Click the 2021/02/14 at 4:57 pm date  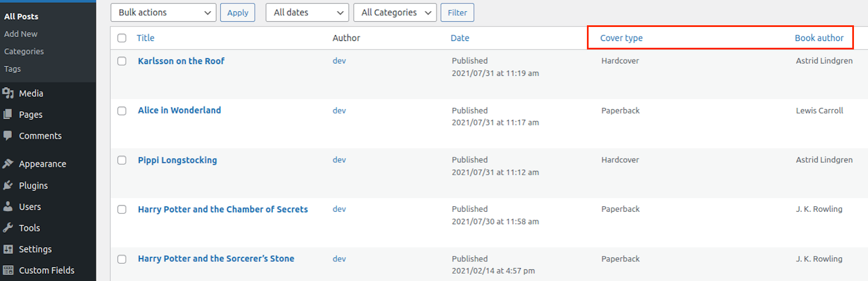click(493, 271)
